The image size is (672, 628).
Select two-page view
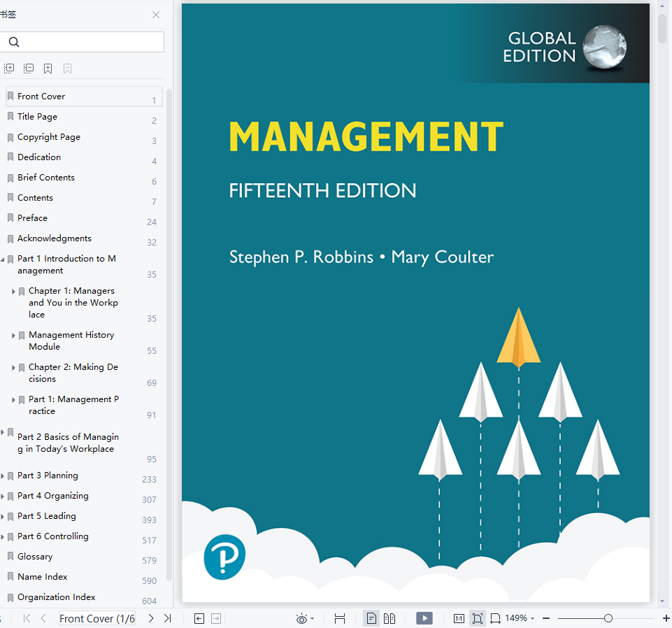tap(389, 619)
